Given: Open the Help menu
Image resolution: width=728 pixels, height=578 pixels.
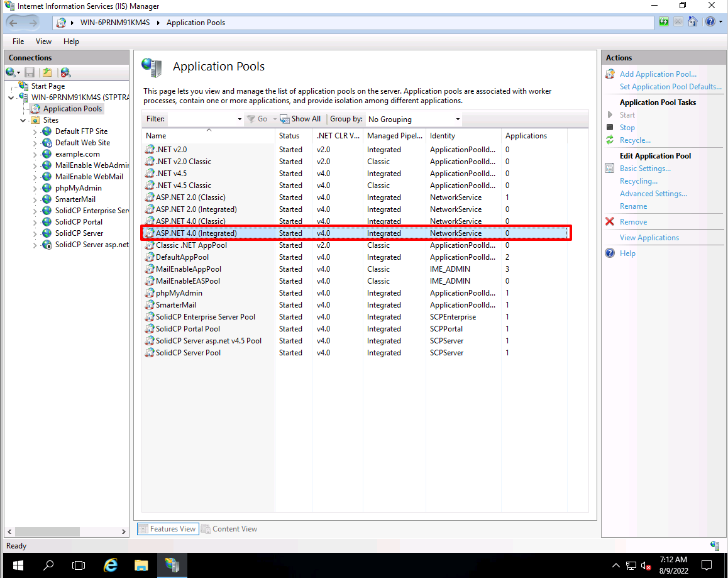Looking at the screenshot, I should [71, 42].
